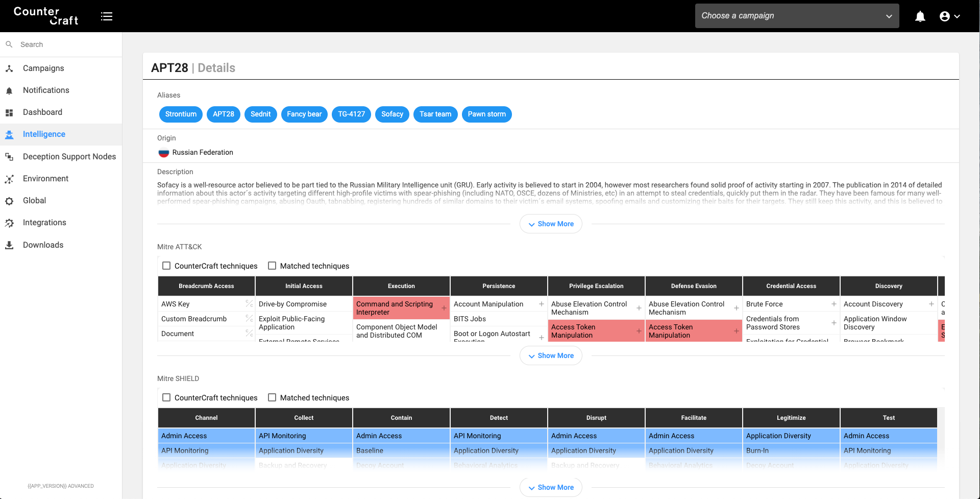Click the Fancy bear alias tag
The image size is (980, 499).
click(304, 114)
